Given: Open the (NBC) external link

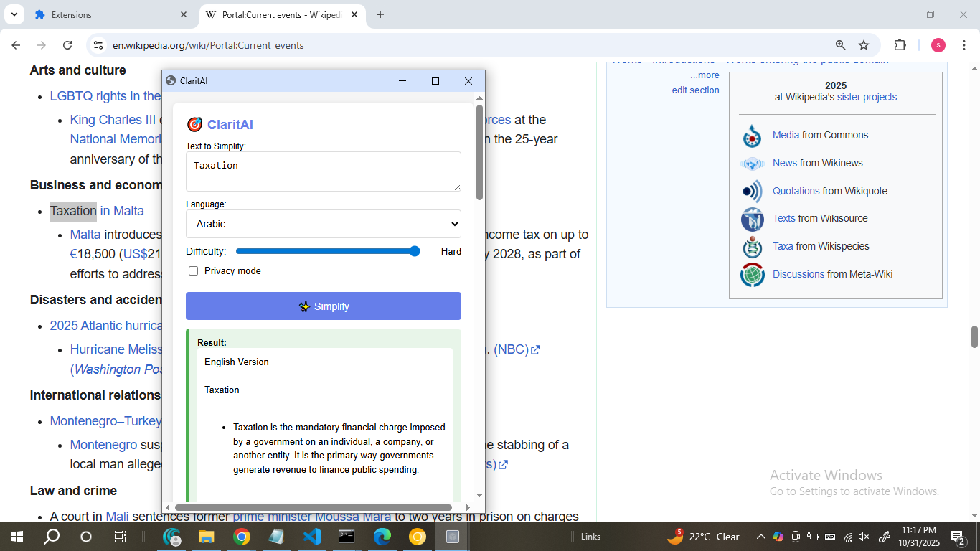Looking at the screenshot, I should 517,349.
